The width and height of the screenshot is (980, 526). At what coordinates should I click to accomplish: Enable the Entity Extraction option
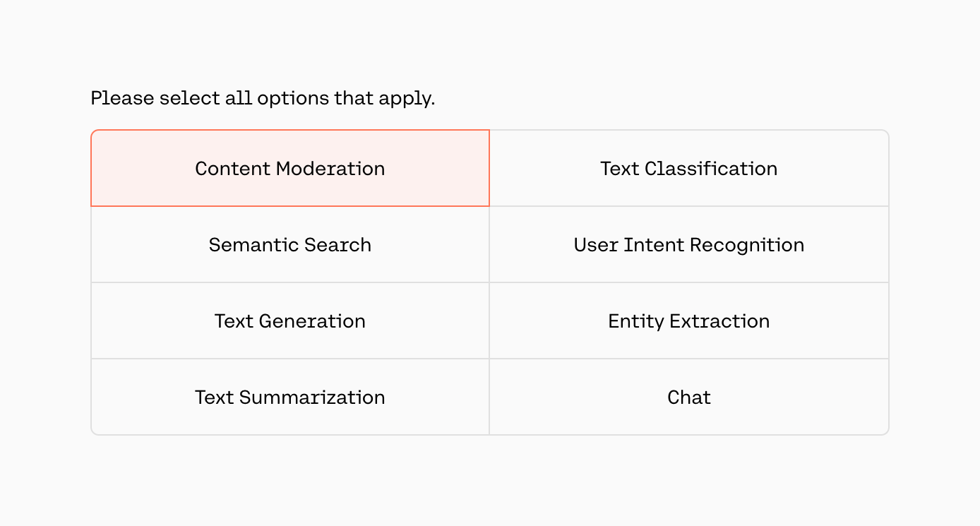click(x=688, y=321)
